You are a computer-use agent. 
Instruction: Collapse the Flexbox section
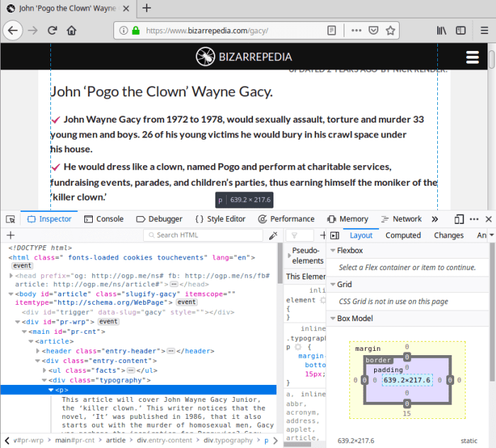pos(333,250)
